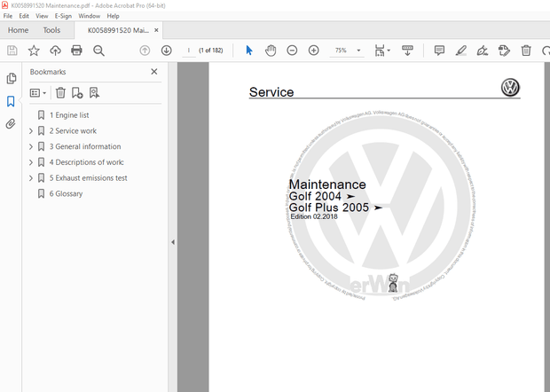Select the Highlight text tool
Viewport: 550px width, 392px height.
461,51
